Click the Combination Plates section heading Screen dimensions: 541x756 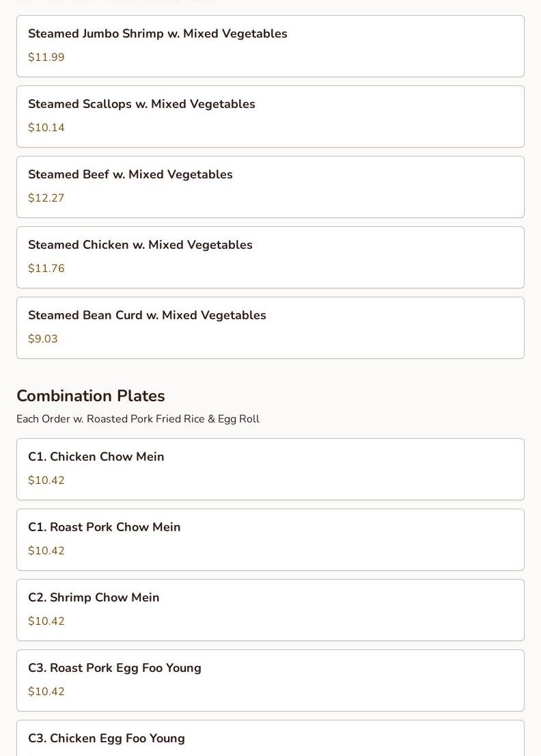click(x=91, y=396)
